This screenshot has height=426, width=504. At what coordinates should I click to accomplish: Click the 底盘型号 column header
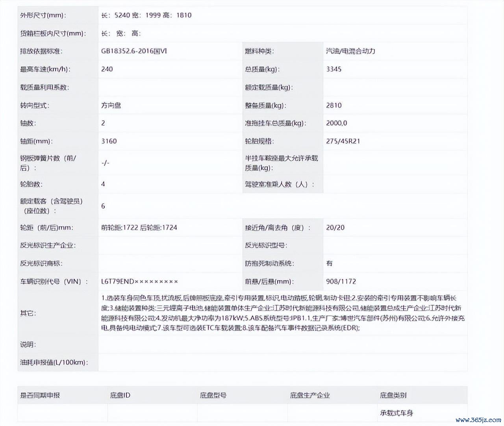[213, 395]
